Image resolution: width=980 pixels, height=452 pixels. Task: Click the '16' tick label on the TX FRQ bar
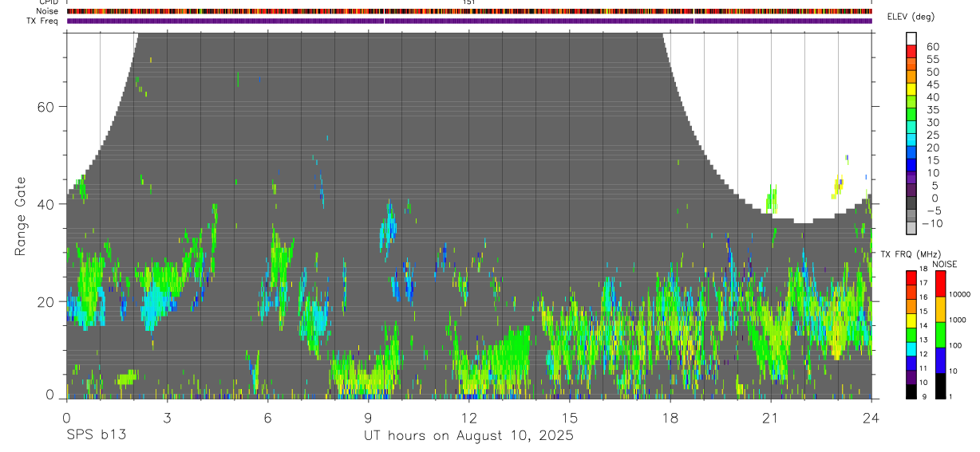pos(924,297)
